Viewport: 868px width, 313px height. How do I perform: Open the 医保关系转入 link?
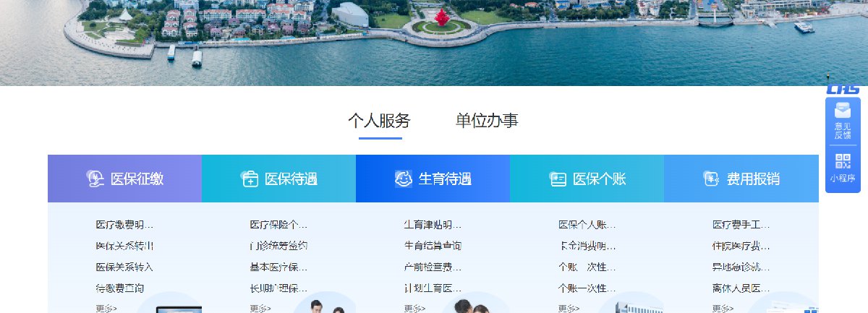click(x=124, y=267)
